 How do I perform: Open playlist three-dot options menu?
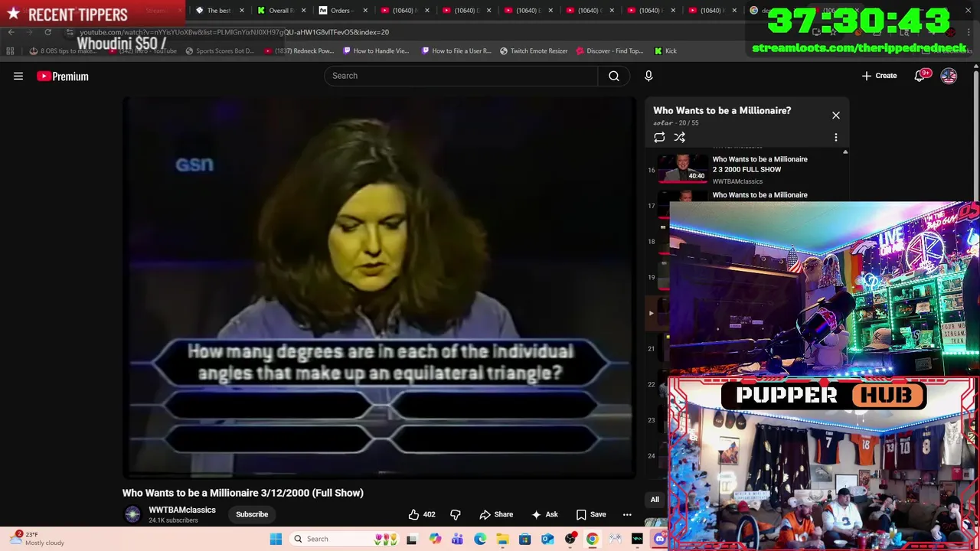pos(836,138)
